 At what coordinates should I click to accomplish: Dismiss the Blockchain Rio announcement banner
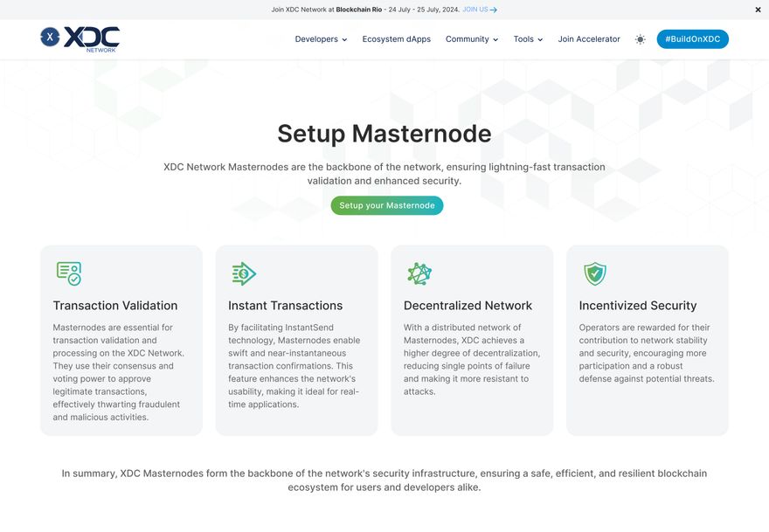coord(758,10)
